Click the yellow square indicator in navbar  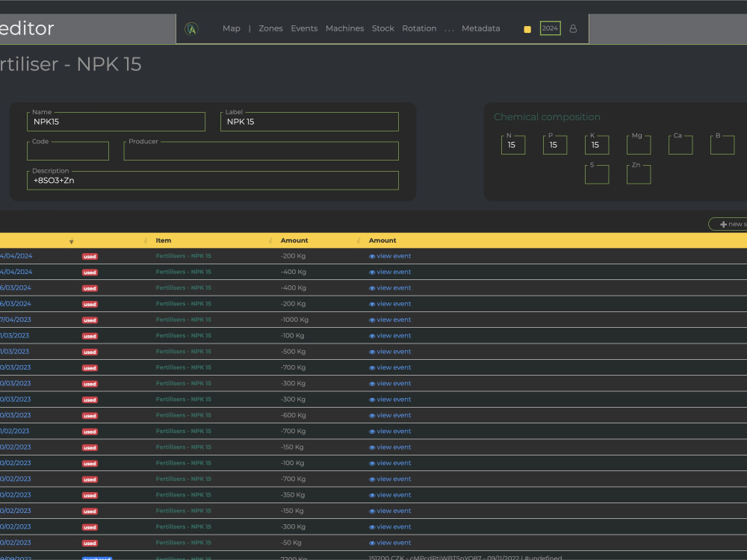[x=527, y=29]
